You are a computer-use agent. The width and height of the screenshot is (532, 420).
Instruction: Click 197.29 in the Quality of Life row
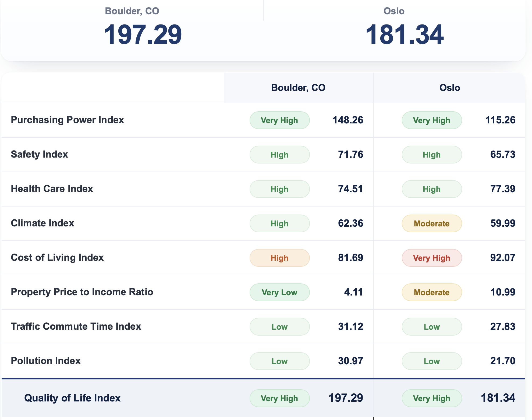point(346,398)
